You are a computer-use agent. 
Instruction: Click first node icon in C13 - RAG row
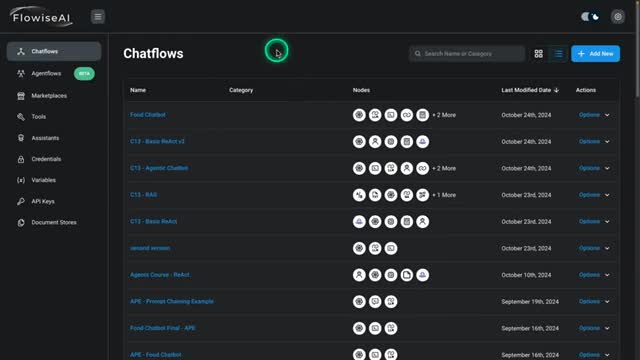(359, 195)
